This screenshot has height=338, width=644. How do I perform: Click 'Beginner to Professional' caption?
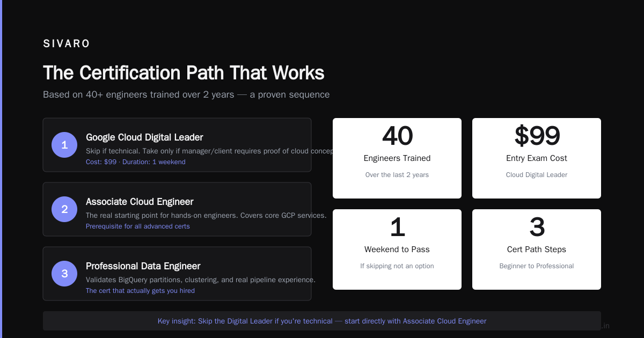tap(537, 266)
